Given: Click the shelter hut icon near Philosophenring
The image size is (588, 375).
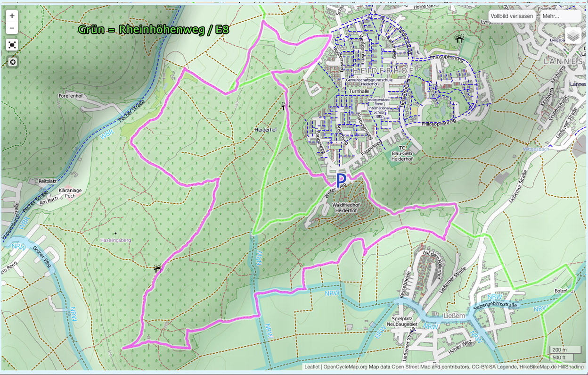Looking at the screenshot, I should tap(459, 40).
